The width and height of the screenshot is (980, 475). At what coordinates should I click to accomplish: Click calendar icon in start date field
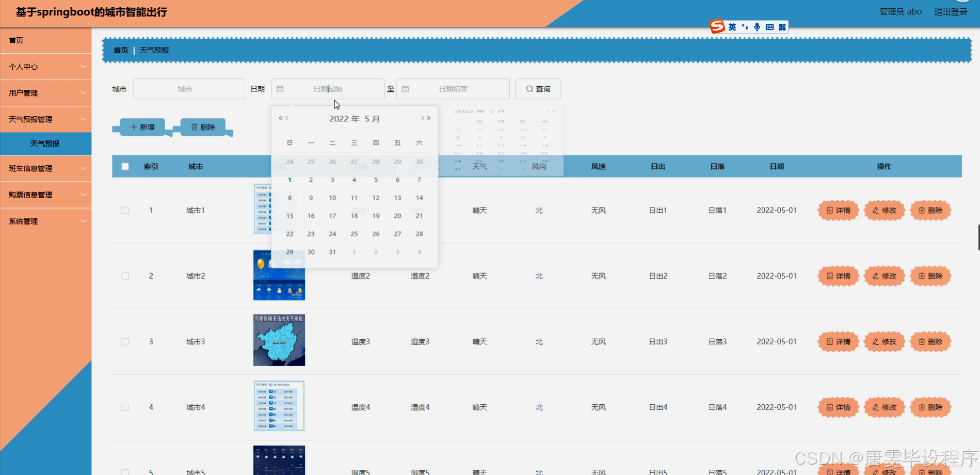click(280, 89)
